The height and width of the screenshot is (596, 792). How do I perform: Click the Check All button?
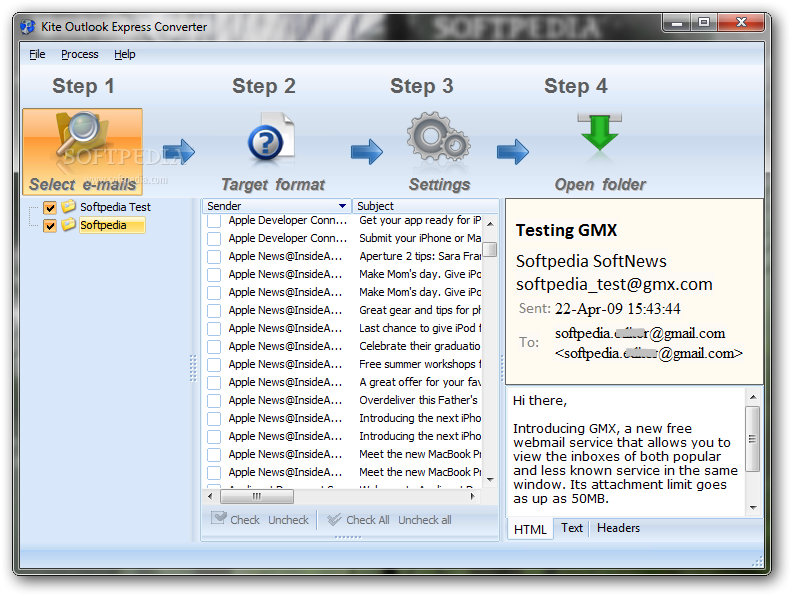coord(359,520)
